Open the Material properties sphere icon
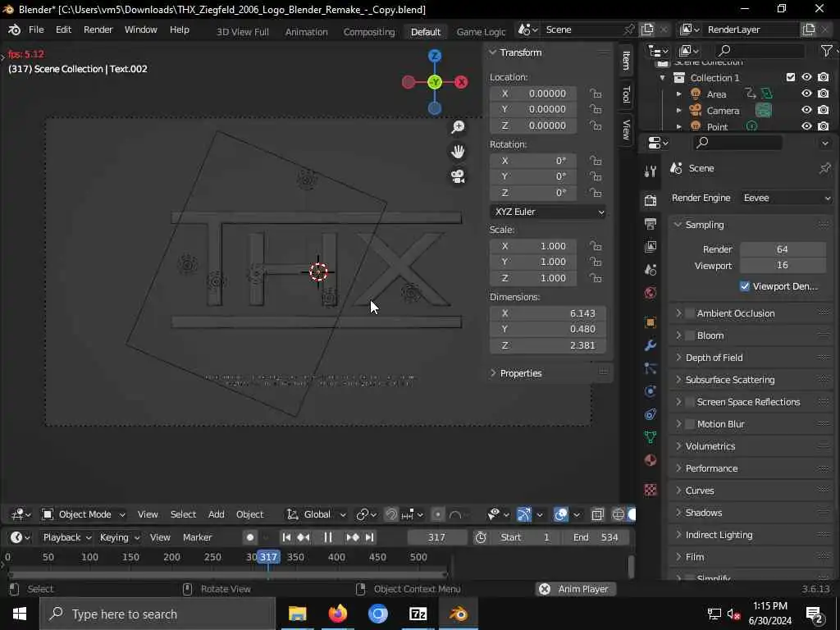The image size is (840, 630). click(651, 460)
